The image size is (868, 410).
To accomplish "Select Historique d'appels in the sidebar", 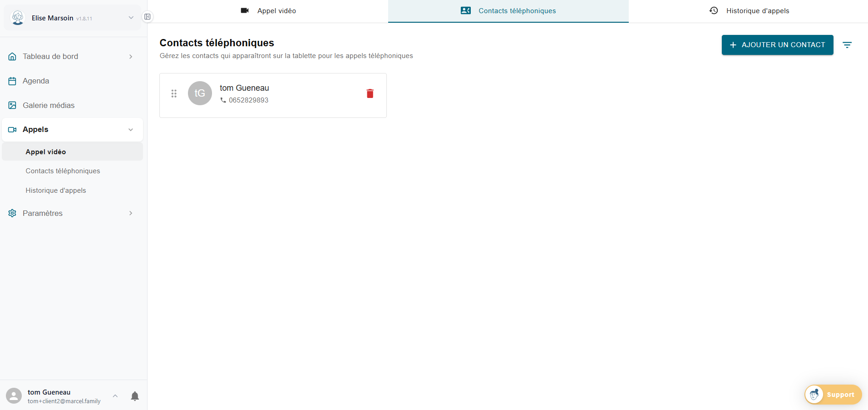I will pyautogui.click(x=56, y=190).
